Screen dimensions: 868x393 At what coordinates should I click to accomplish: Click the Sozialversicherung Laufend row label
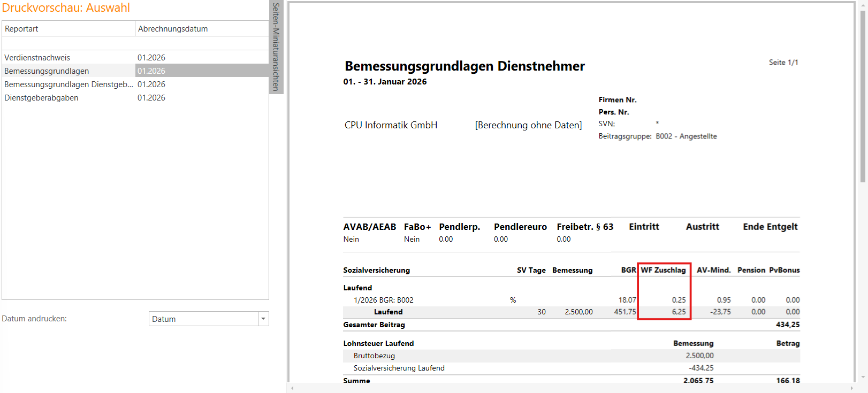tap(399, 368)
